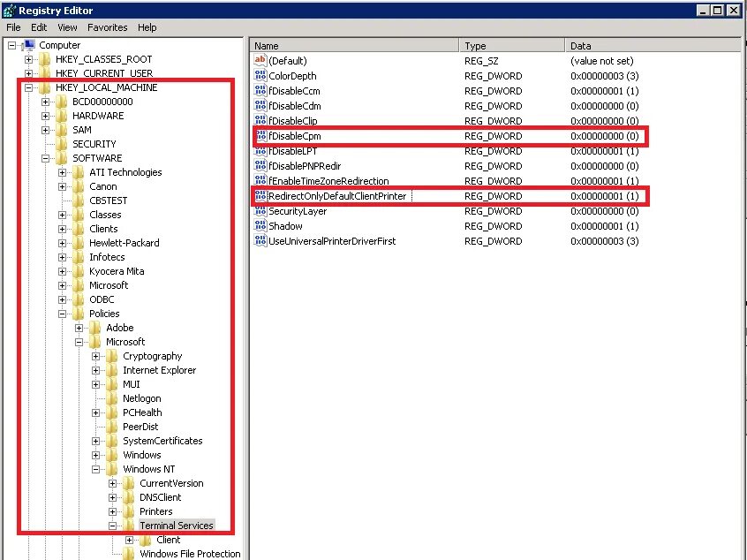Click REG_SZ type of (Default) row
Image resolution: width=747 pixels, height=560 pixels.
point(481,61)
